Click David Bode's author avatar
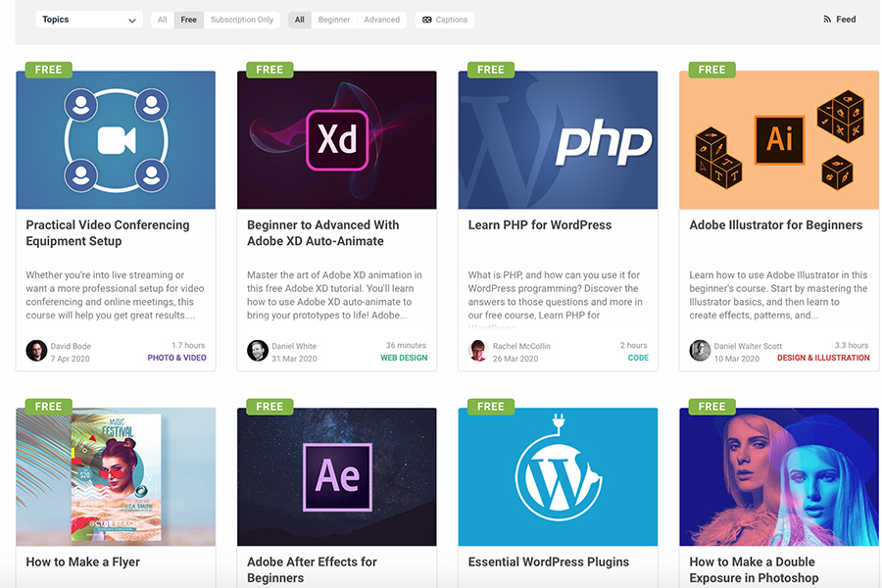Screen dimensions: 882x588 click(x=36, y=351)
